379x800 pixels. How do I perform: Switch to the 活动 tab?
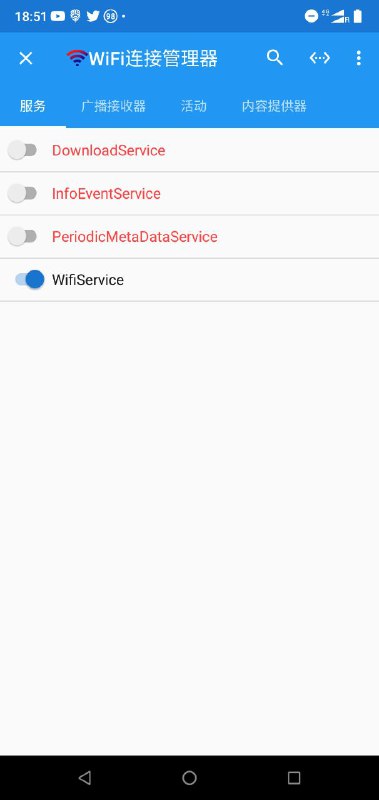(194, 106)
